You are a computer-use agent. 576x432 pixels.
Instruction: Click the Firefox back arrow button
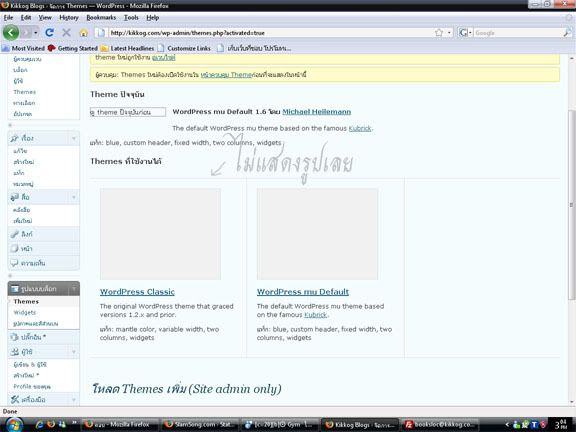pyautogui.click(x=11, y=33)
